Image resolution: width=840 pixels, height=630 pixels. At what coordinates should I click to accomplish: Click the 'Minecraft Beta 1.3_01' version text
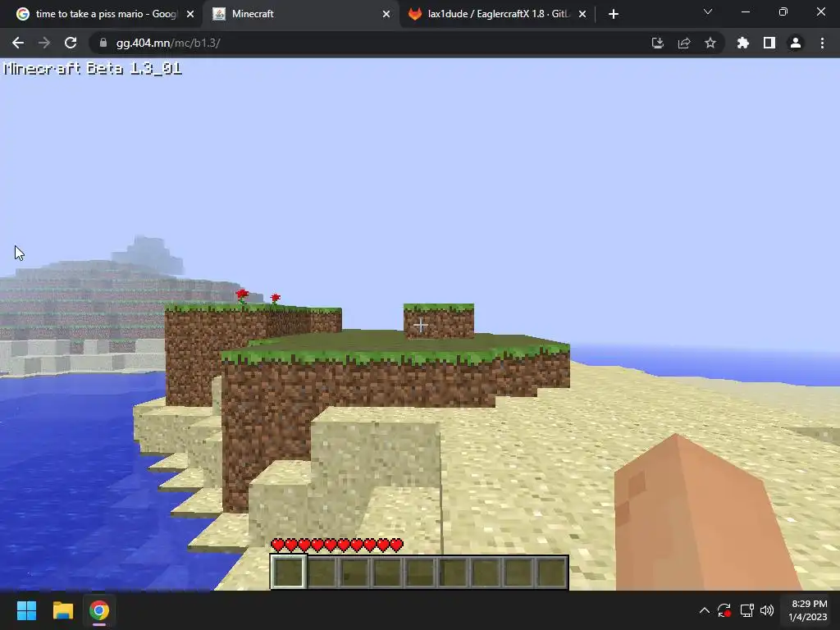[x=93, y=69]
